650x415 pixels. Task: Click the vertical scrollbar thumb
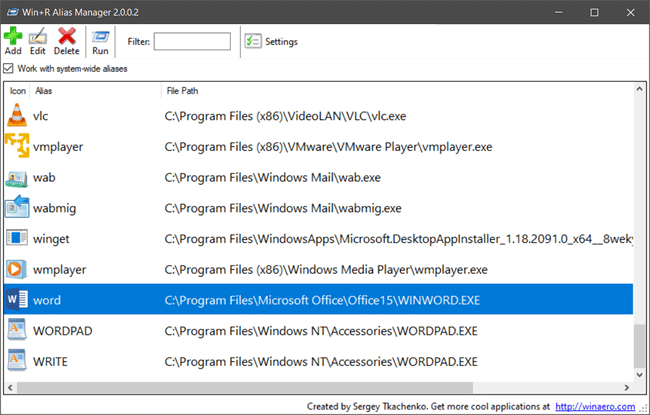coord(639,346)
